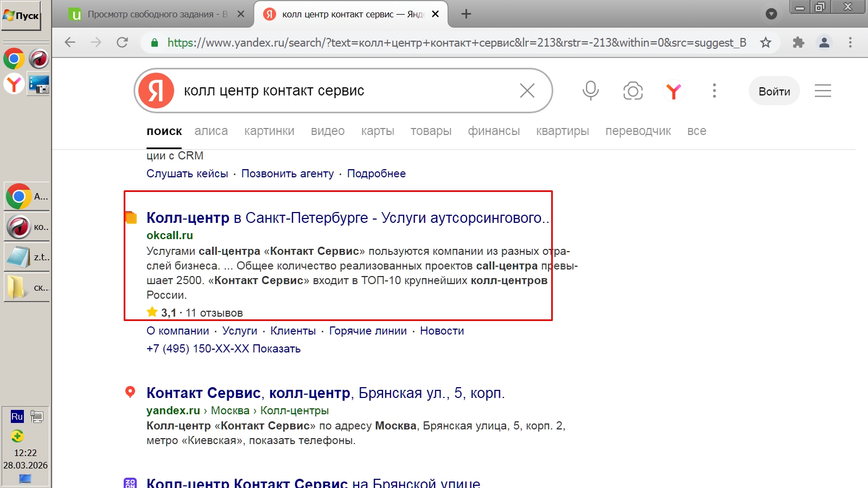Image resolution: width=868 pixels, height=488 pixels.
Task: Open the Chrome extensions puzzle icon
Action: [798, 42]
